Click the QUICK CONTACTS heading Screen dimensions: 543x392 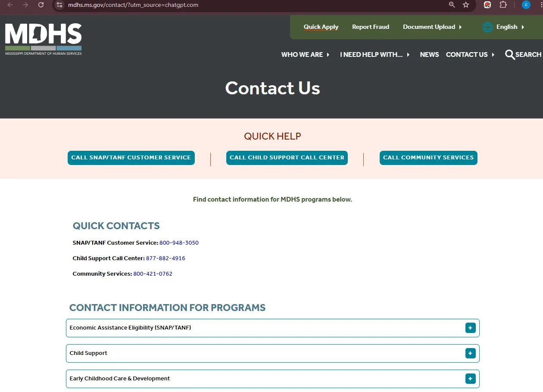(x=116, y=226)
